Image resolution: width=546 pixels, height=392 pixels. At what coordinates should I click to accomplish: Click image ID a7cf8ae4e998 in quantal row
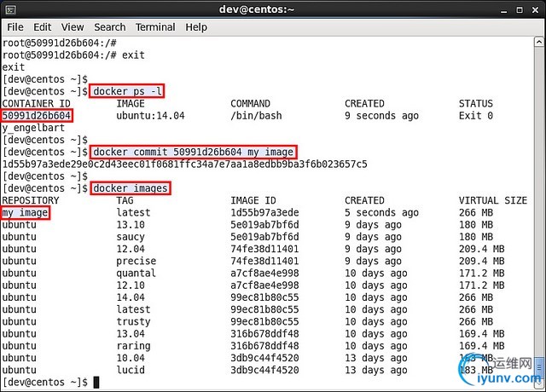tap(264, 274)
